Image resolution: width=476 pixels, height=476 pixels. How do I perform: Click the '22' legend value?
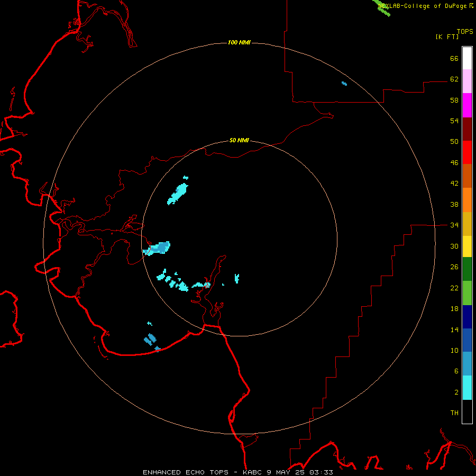point(454,288)
